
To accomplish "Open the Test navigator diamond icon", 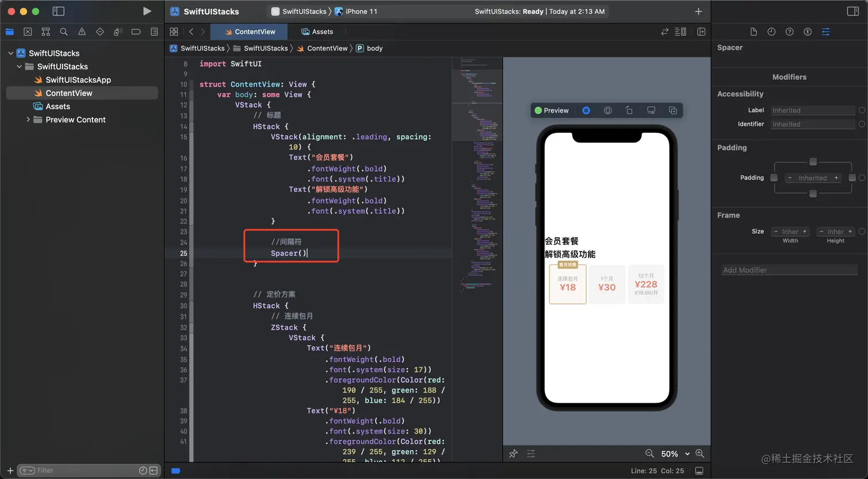I will click(100, 32).
